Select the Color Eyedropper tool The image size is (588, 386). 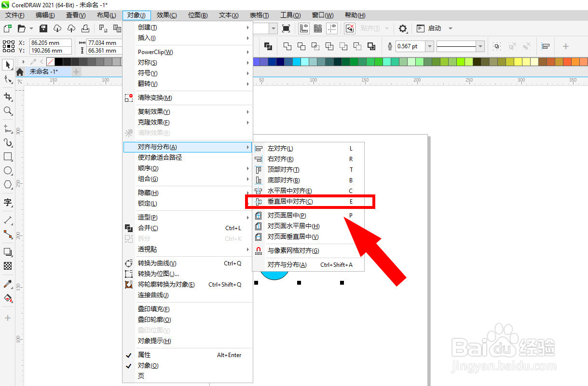tap(7, 285)
